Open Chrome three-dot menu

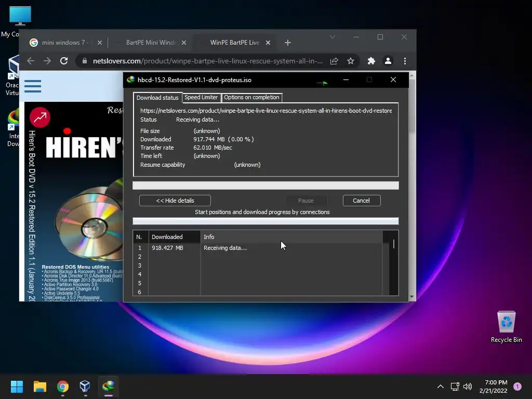click(405, 61)
